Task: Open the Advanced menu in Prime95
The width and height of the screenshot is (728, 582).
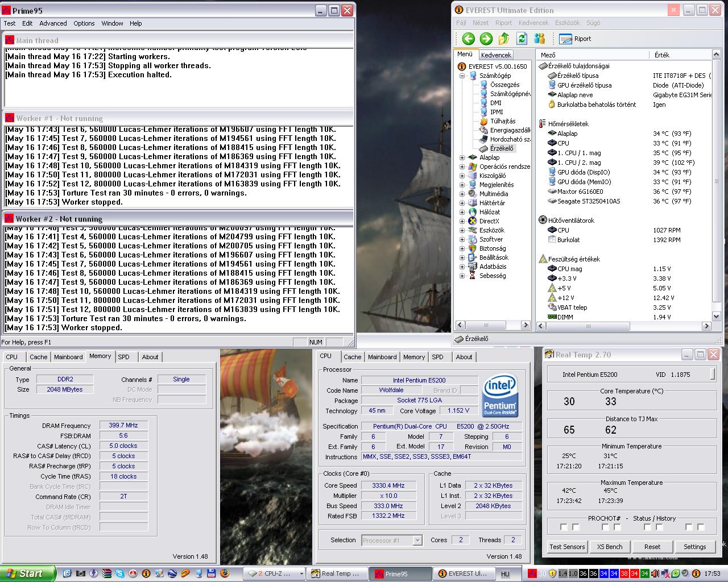Action: pos(53,23)
